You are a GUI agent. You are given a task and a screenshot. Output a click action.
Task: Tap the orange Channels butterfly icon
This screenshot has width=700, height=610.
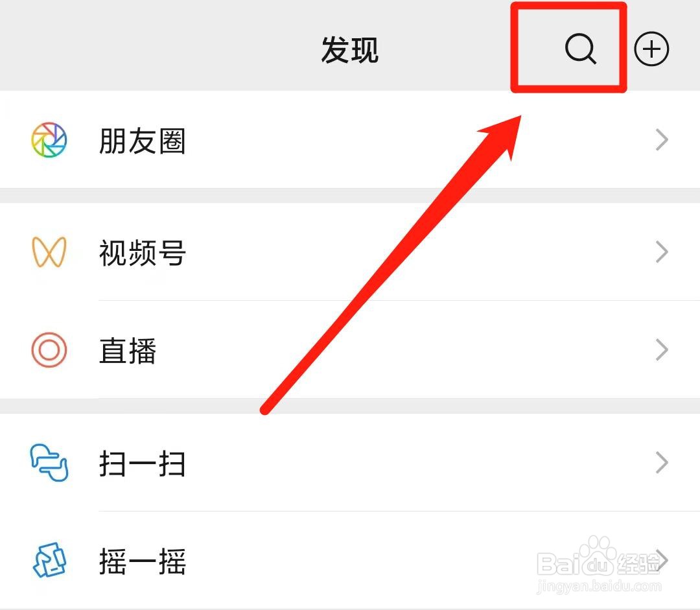point(49,252)
